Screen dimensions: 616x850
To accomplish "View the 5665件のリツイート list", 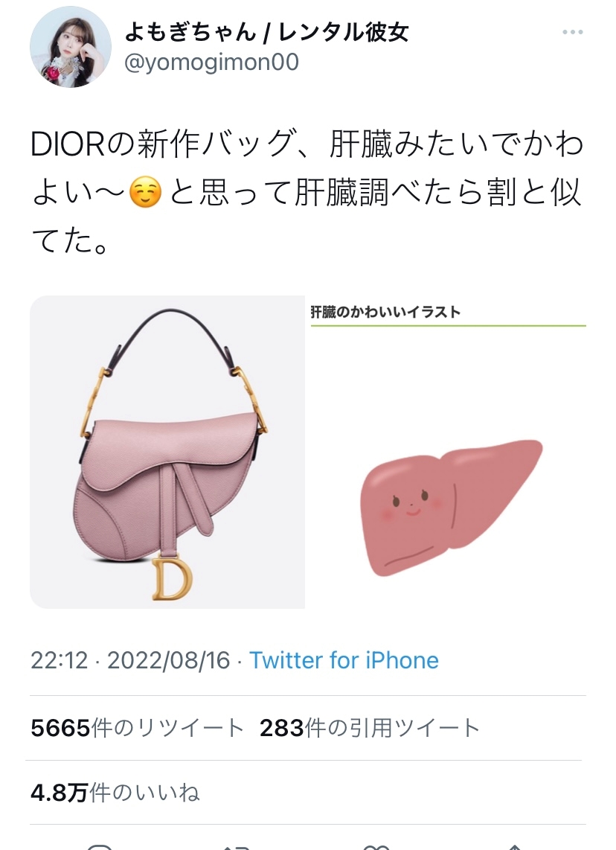I will (x=137, y=728).
